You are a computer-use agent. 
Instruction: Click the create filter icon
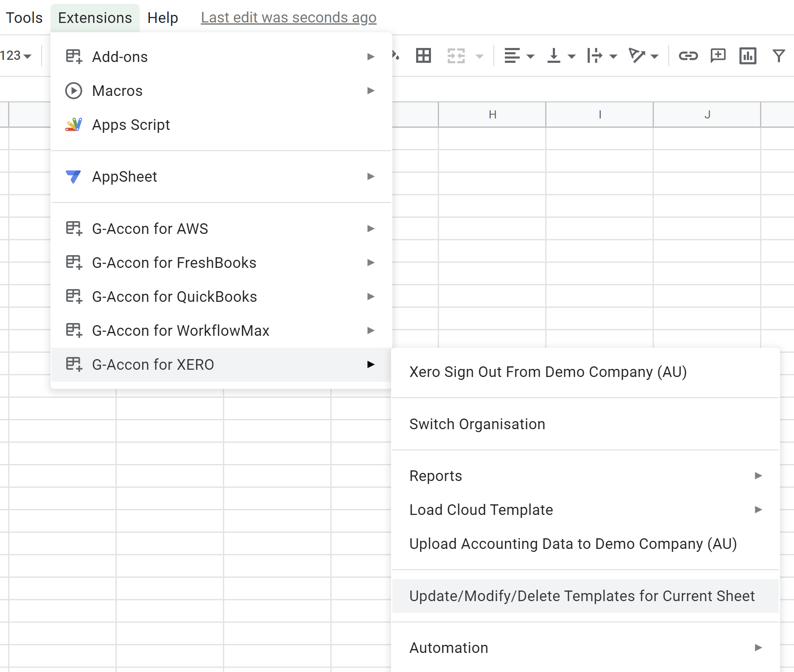coord(778,56)
